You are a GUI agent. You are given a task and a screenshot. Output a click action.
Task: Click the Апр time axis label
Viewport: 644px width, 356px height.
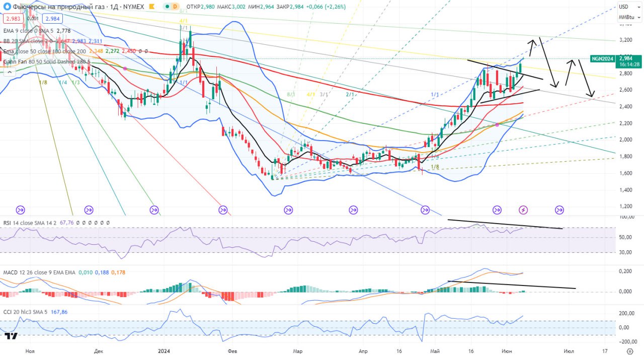pyautogui.click(x=362, y=351)
